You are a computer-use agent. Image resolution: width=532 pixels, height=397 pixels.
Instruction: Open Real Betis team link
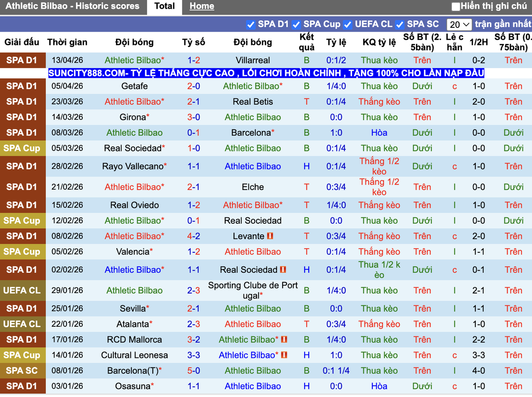click(253, 101)
